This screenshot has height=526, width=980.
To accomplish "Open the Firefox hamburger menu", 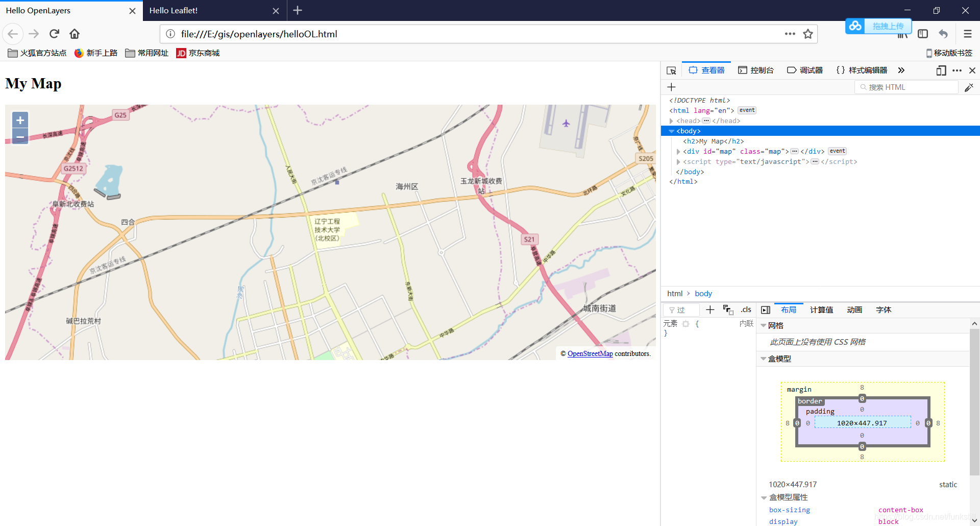I will coord(968,34).
